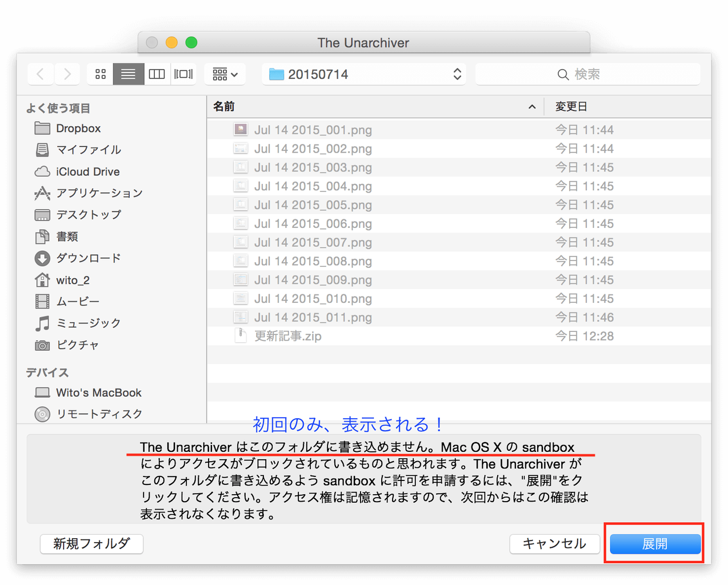The width and height of the screenshot is (728, 585).
Task: Open the 20150714 folder path popup
Action: point(364,74)
